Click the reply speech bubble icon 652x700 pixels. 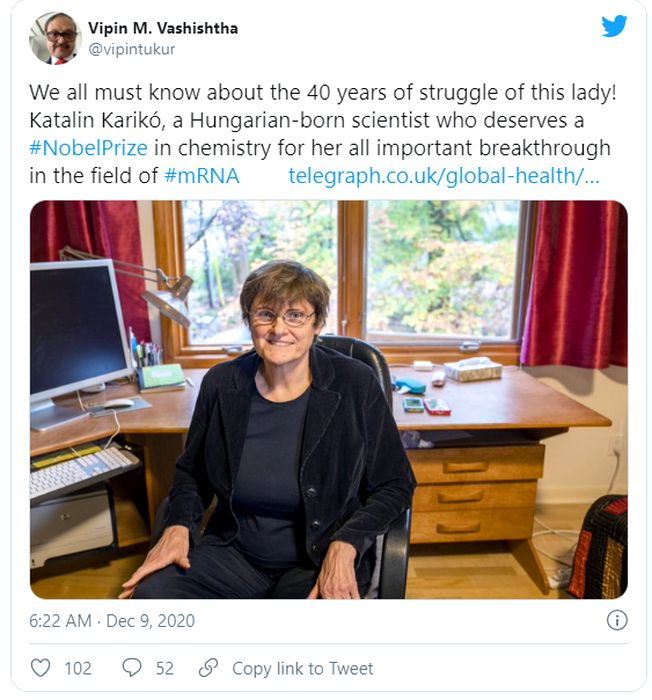[131, 668]
